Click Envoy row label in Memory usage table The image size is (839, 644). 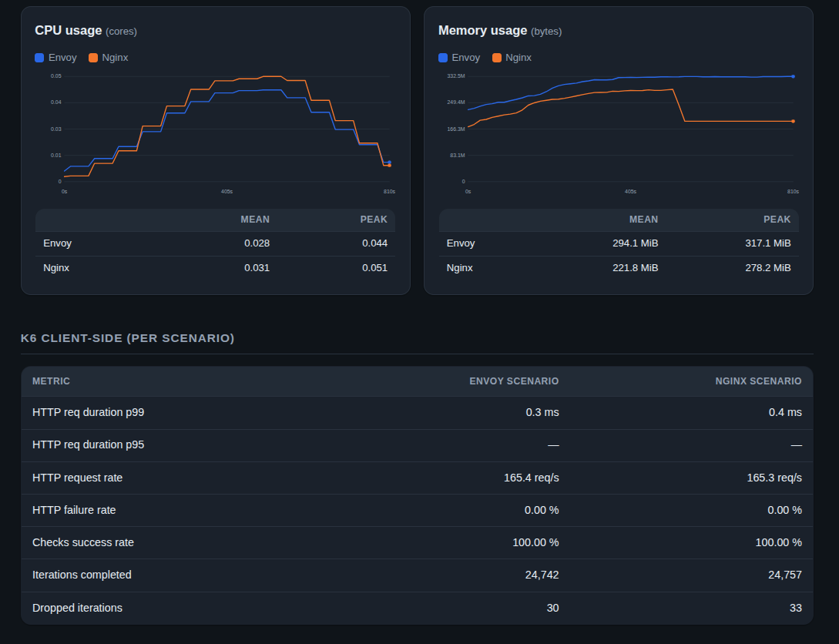[461, 243]
